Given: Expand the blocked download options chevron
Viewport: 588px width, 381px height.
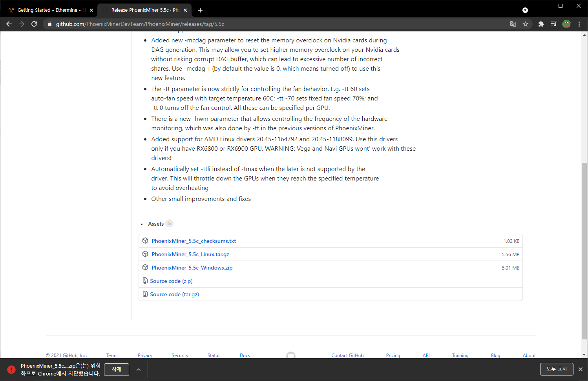Looking at the screenshot, I should tap(139, 369).
